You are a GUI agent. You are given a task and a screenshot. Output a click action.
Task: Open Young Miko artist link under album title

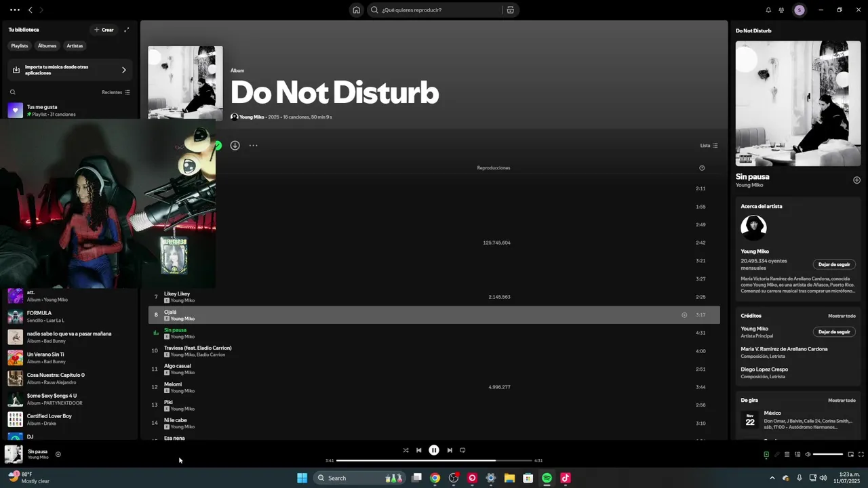point(252,117)
